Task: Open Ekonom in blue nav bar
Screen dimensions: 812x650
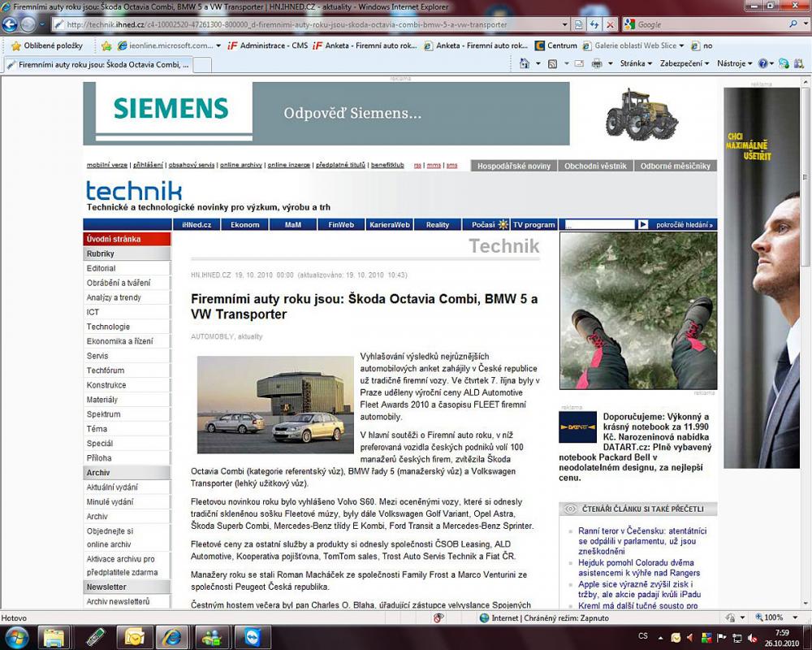Action: coord(245,224)
